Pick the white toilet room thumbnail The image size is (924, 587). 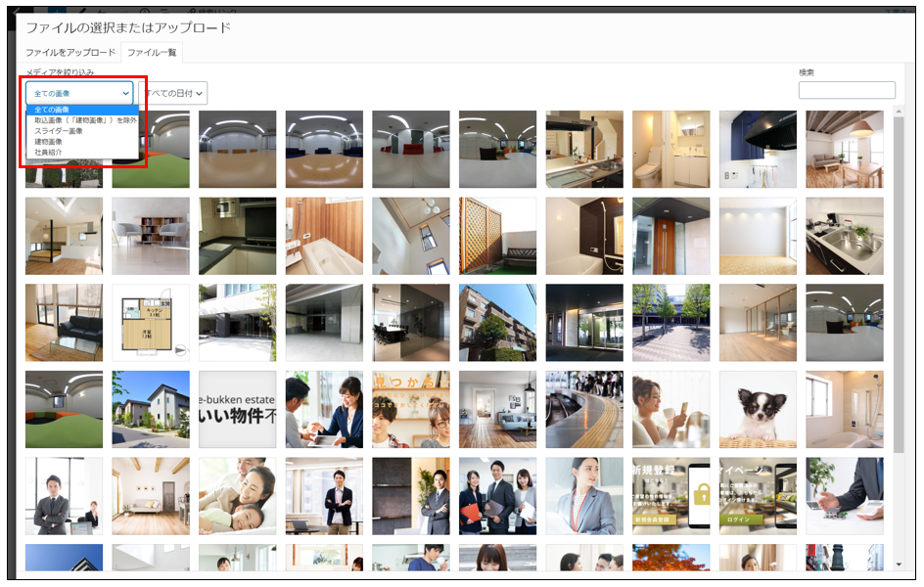670,149
